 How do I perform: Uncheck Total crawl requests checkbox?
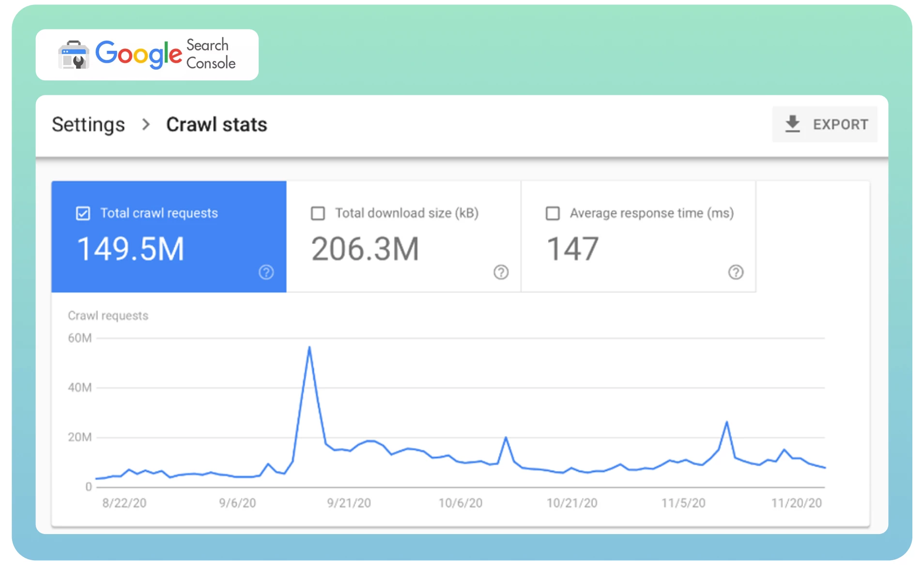pos(83,214)
